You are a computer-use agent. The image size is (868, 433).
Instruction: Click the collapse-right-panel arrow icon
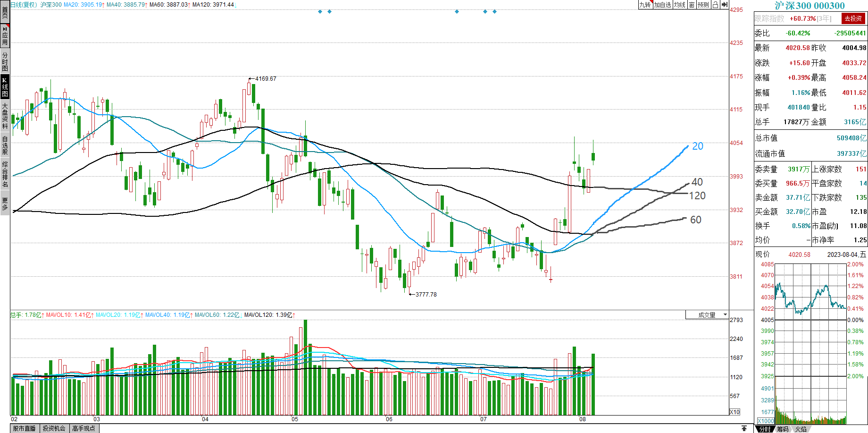point(725,5)
